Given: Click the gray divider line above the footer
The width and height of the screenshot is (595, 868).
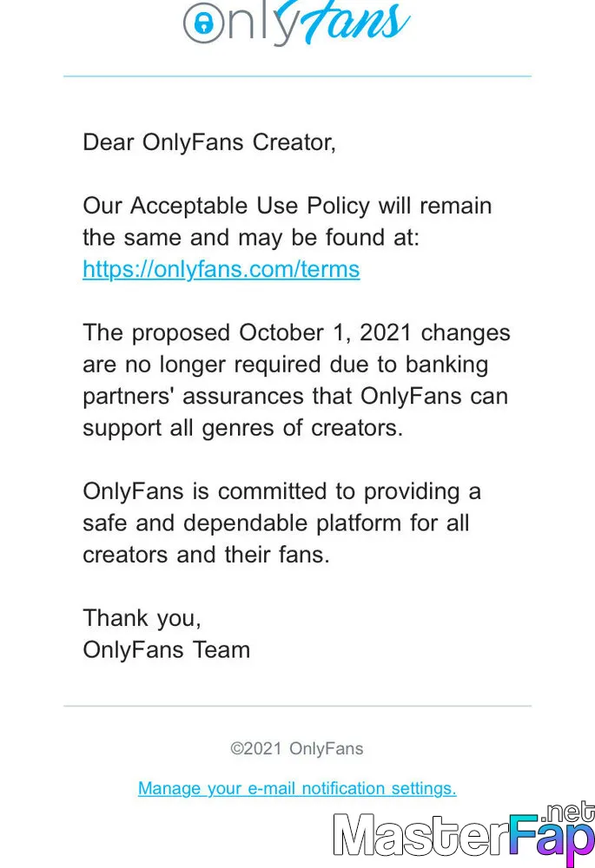Looking at the screenshot, I should click(297, 706).
